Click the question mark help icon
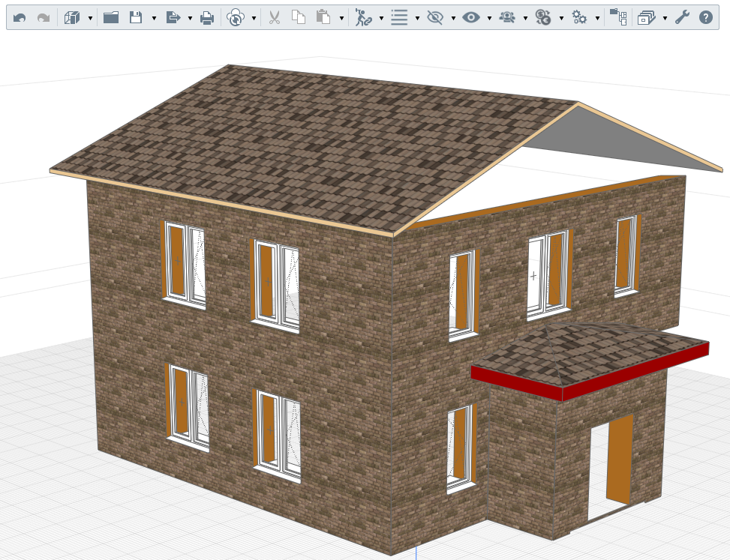This screenshot has width=730, height=560. click(x=706, y=18)
